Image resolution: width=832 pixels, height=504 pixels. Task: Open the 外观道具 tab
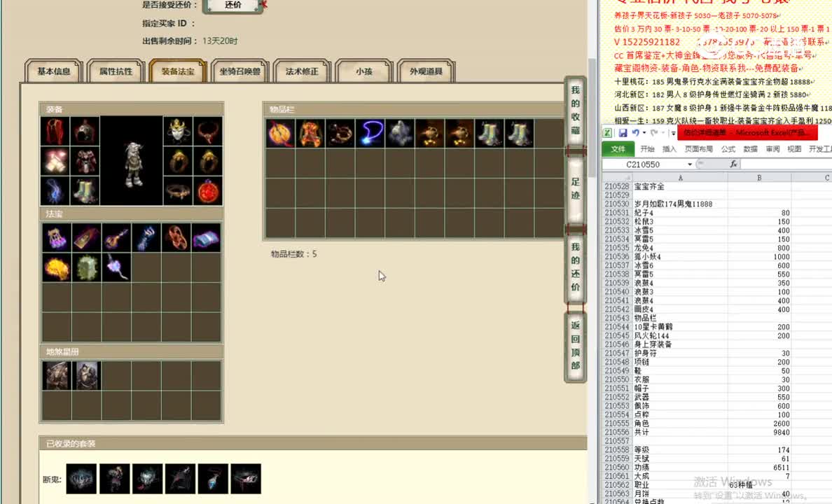(426, 71)
